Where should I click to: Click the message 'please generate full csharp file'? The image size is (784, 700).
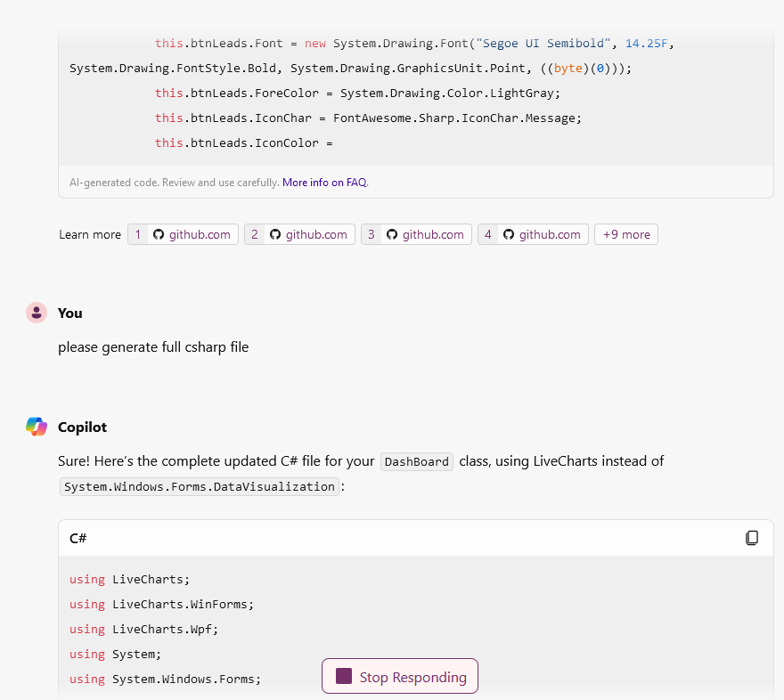[153, 347]
